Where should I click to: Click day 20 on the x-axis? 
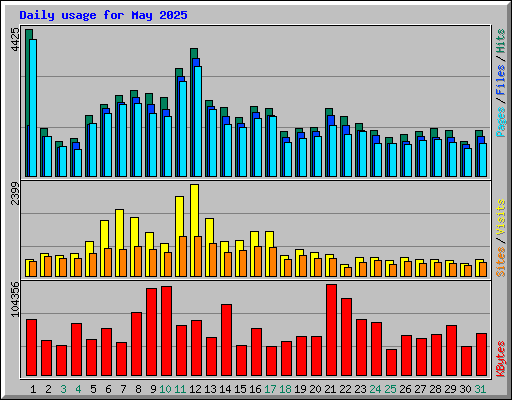click(x=315, y=389)
